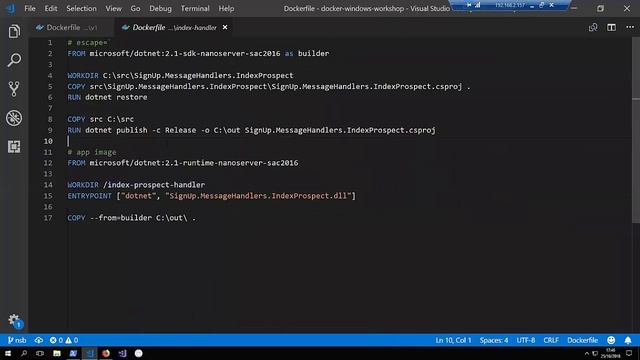Open the Help menu
640x360 pixels.
(x=226, y=8)
